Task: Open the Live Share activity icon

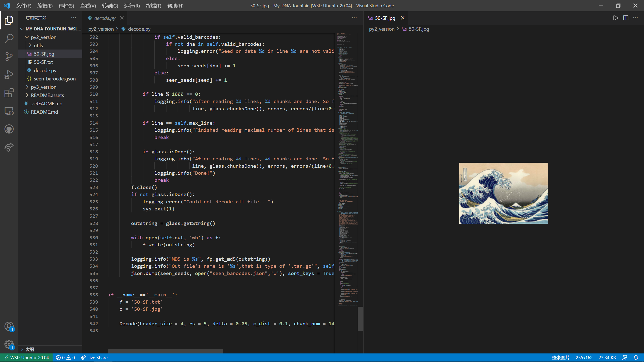Action: (x=9, y=147)
